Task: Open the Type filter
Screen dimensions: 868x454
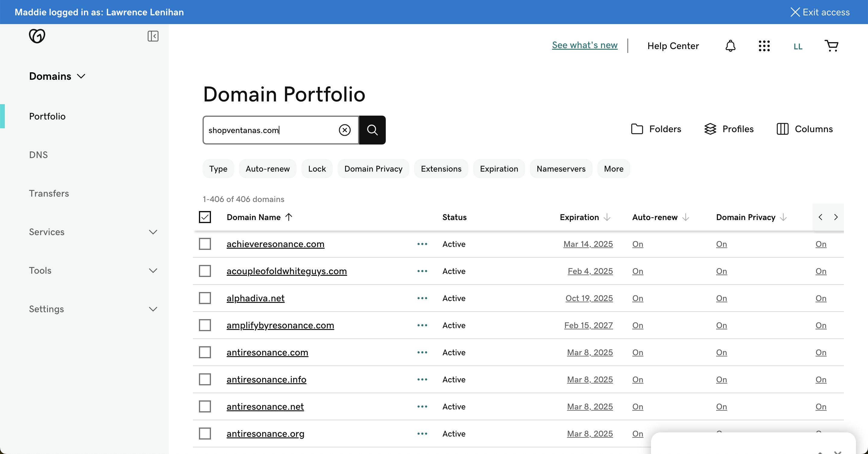Action: 218,169
